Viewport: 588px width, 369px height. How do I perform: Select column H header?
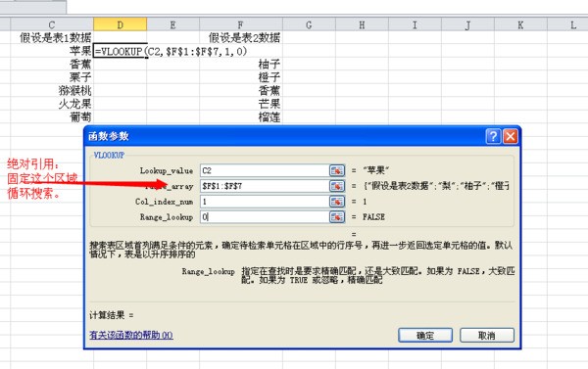362,24
